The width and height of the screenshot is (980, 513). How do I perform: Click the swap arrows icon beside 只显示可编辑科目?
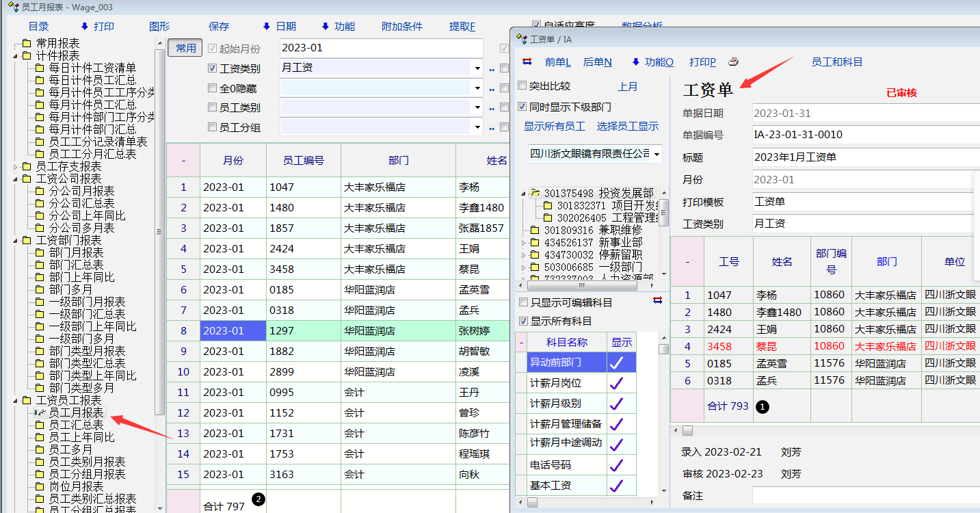point(657,301)
